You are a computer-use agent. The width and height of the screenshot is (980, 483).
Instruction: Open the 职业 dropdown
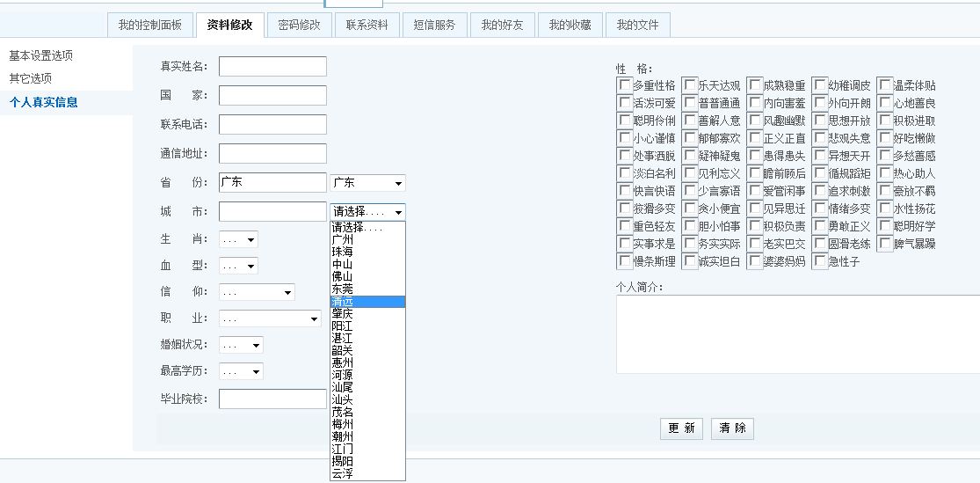270,319
